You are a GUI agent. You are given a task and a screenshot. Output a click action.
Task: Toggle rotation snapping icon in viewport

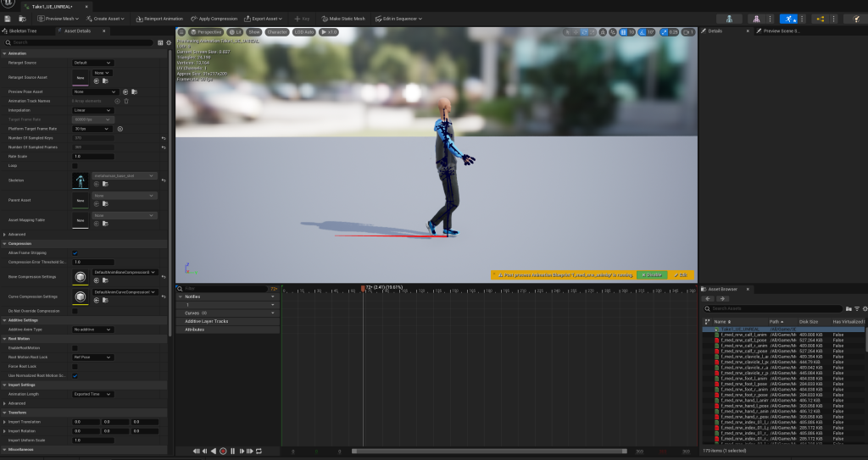pyautogui.click(x=643, y=32)
